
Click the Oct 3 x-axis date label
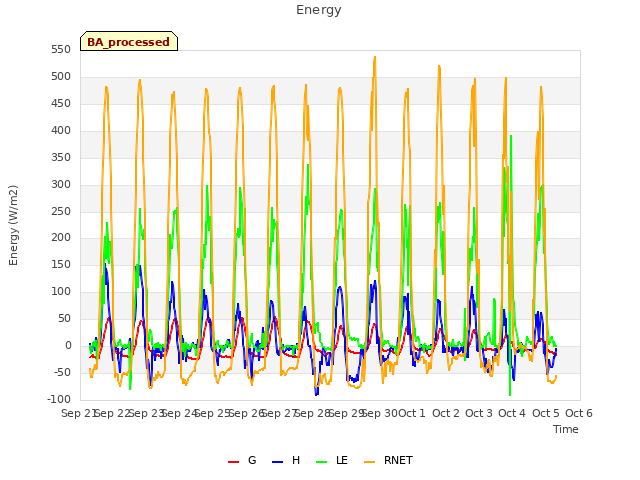(x=479, y=413)
